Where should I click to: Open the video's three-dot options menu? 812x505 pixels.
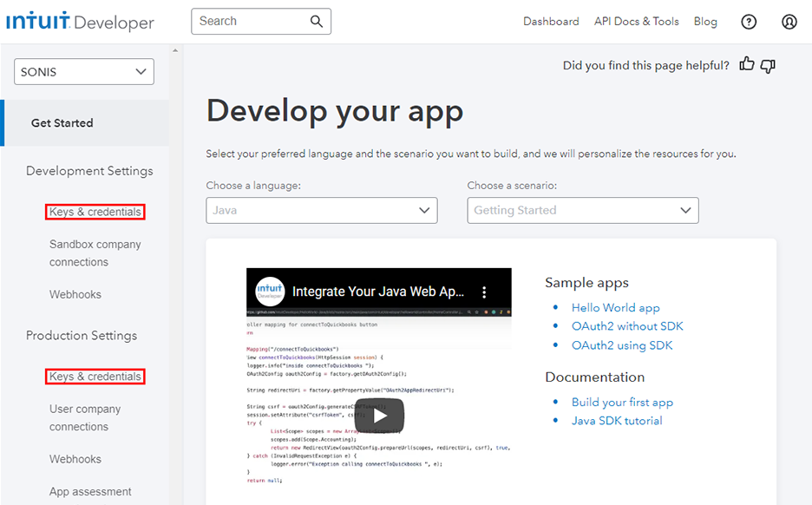(x=485, y=292)
